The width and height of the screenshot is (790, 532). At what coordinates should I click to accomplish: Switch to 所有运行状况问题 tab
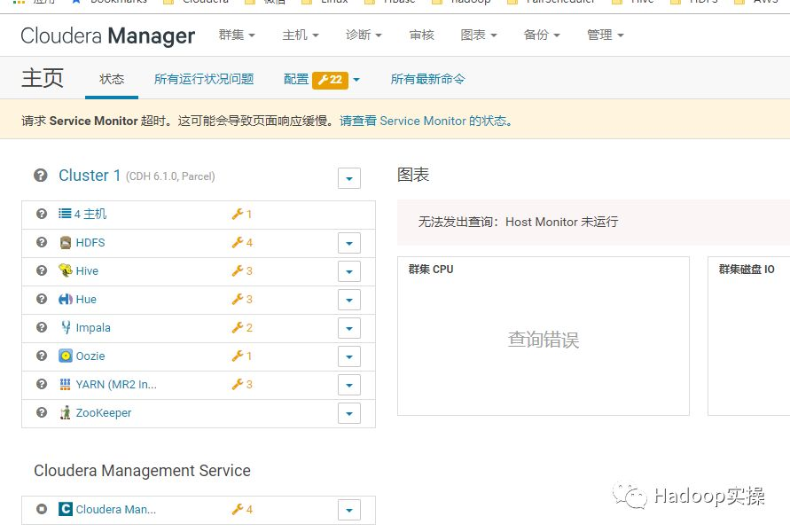[204, 79]
